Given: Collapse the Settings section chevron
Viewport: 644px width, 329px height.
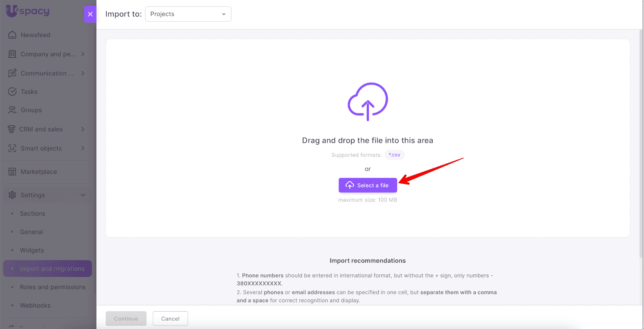Looking at the screenshot, I should [x=83, y=195].
